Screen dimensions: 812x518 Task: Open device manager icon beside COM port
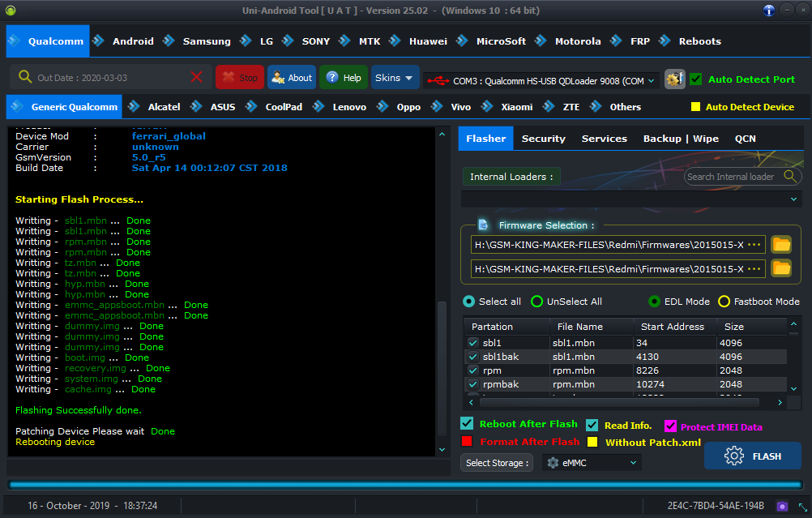point(674,79)
